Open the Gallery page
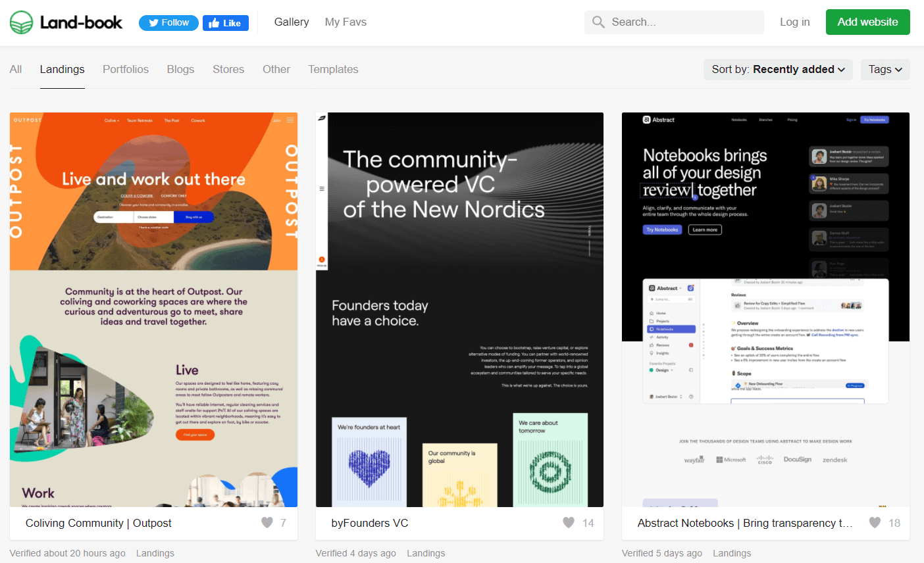Viewport: 924px width, 563px height. tap(292, 22)
